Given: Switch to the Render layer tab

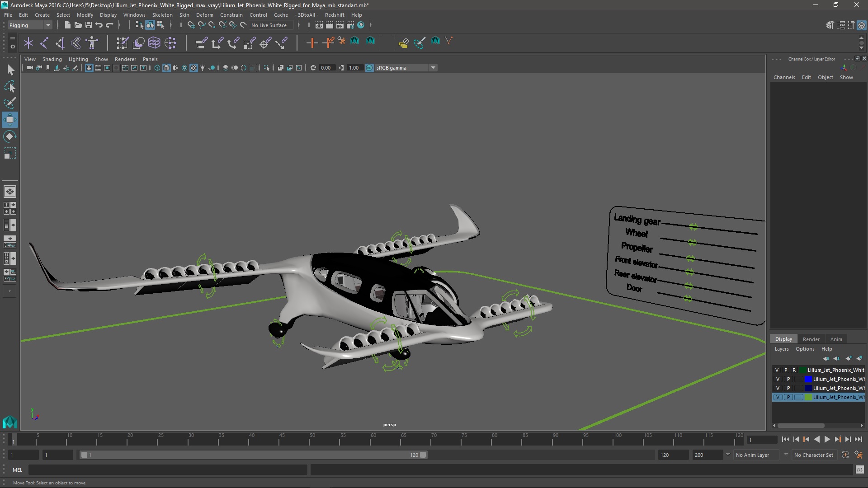Looking at the screenshot, I should click(x=811, y=339).
